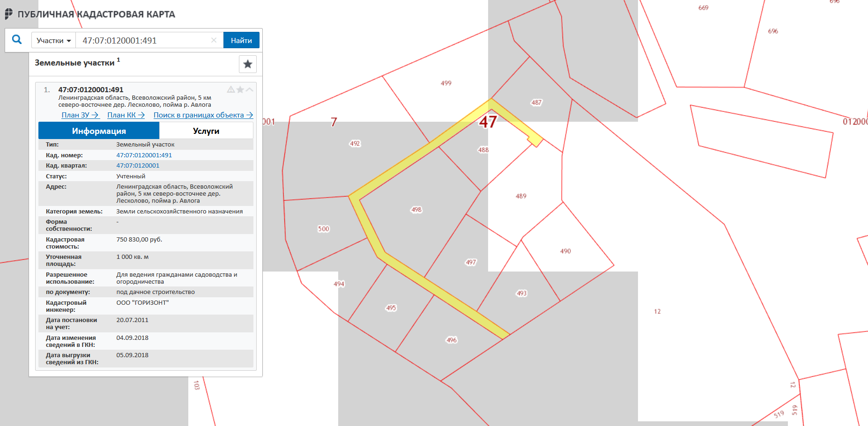Click the warning triangle icon on the result card
Image resolution: width=868 pixels, height=426 pixels.
[x=231, y=89]
